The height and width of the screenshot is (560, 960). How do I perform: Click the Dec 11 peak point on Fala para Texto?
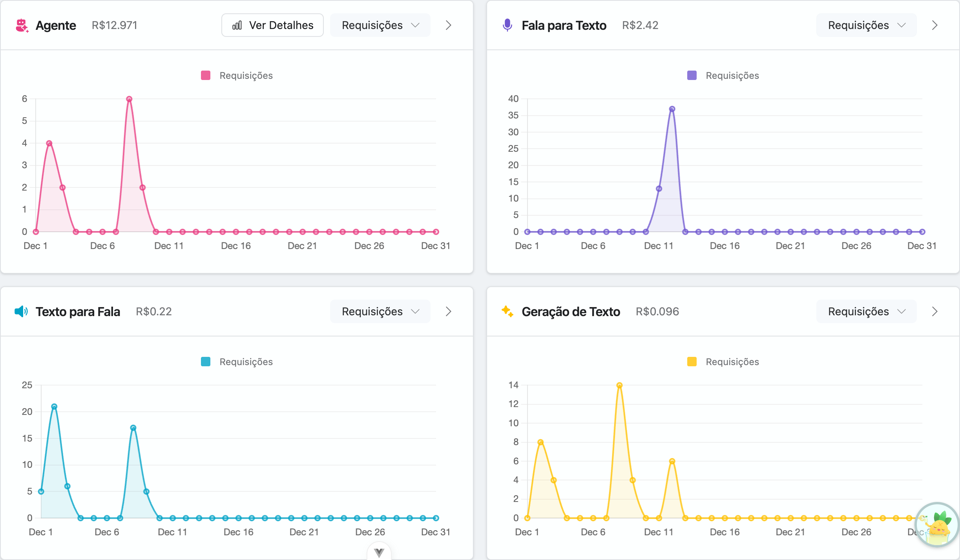672,109
